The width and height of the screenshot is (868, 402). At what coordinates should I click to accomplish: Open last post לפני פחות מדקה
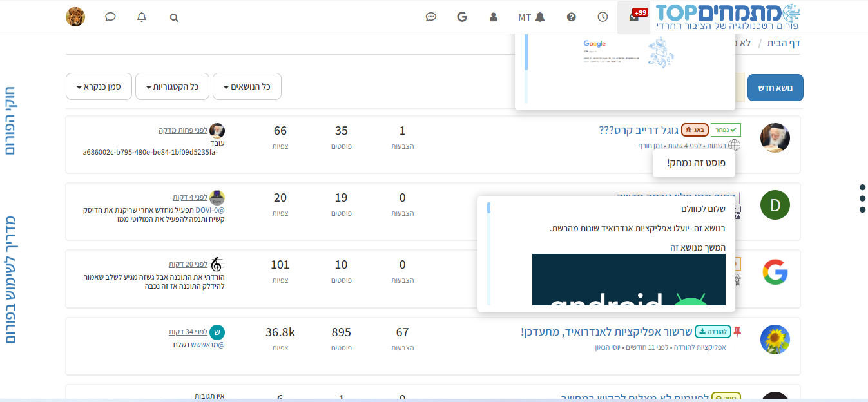(183, 130)
